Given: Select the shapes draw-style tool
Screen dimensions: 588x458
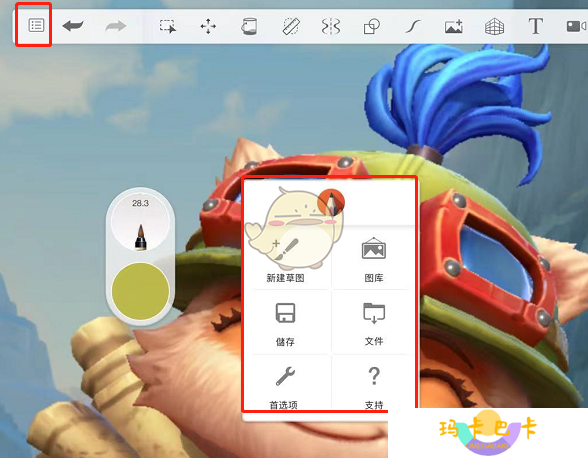Looking at the screenshot, I should 372,27.
